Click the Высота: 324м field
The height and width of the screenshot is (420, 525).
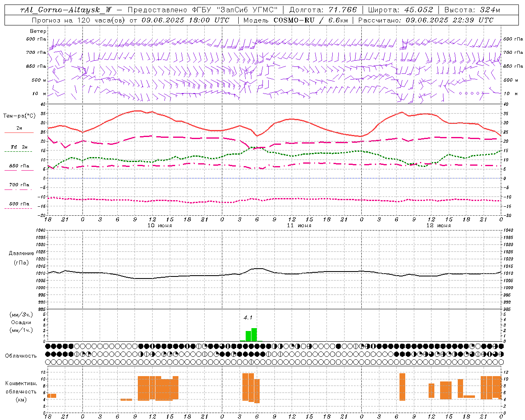coord(472,10)
